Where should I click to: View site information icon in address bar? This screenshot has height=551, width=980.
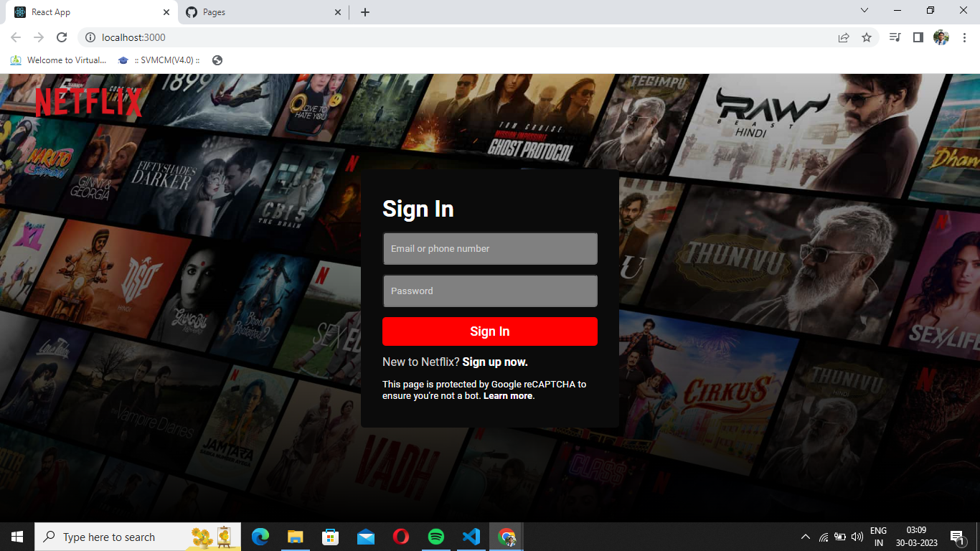[x=90, y=37]
